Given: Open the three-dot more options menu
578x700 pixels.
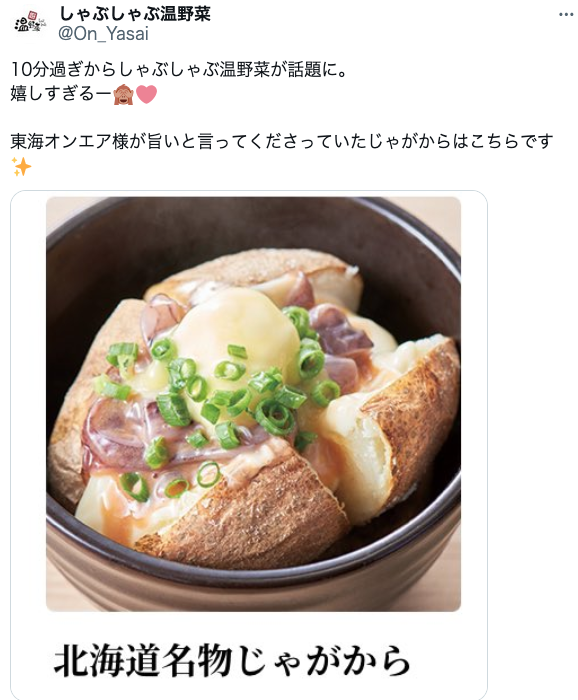Looking at the screenshot, I should click(x=566, y=15).
